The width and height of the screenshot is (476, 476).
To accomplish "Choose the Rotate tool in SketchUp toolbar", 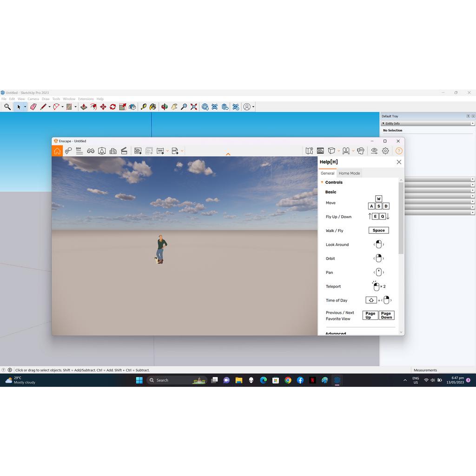I will 112,107.
